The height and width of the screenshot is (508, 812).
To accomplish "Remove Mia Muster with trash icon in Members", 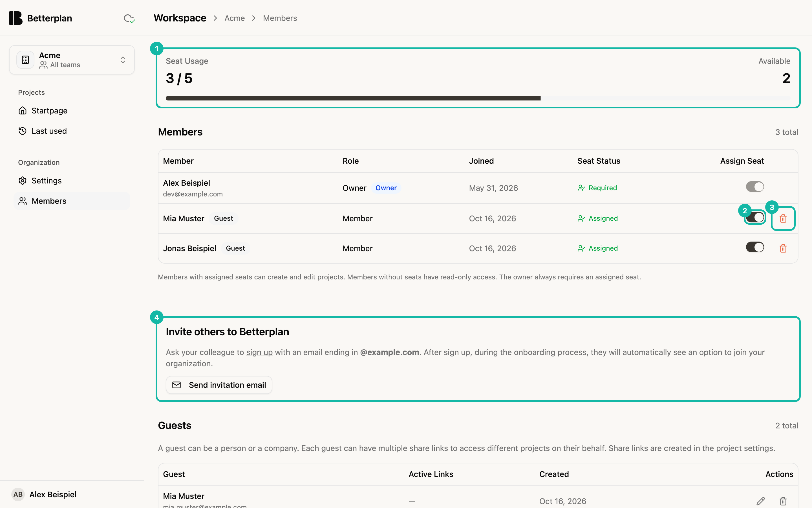I will [783, 218].
